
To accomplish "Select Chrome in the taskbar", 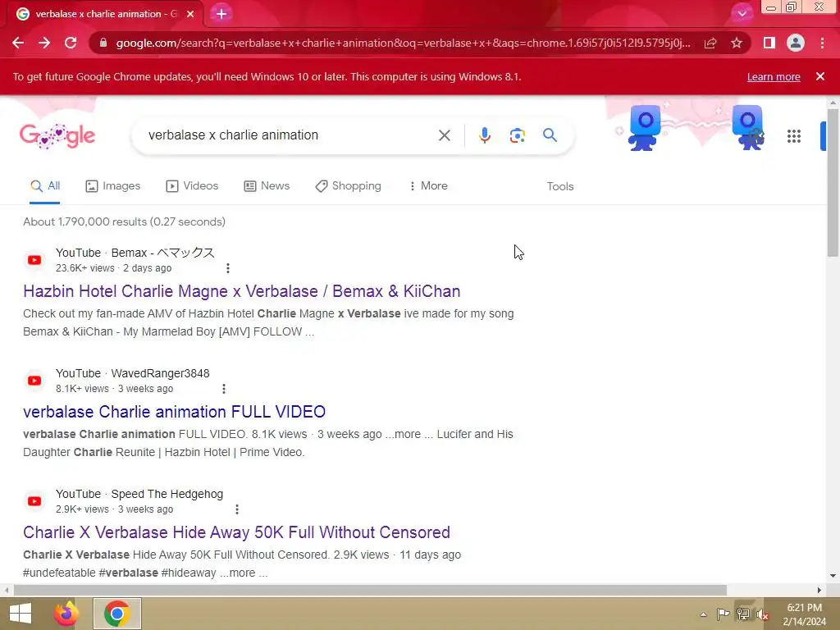I will click(x=117, y=614).
